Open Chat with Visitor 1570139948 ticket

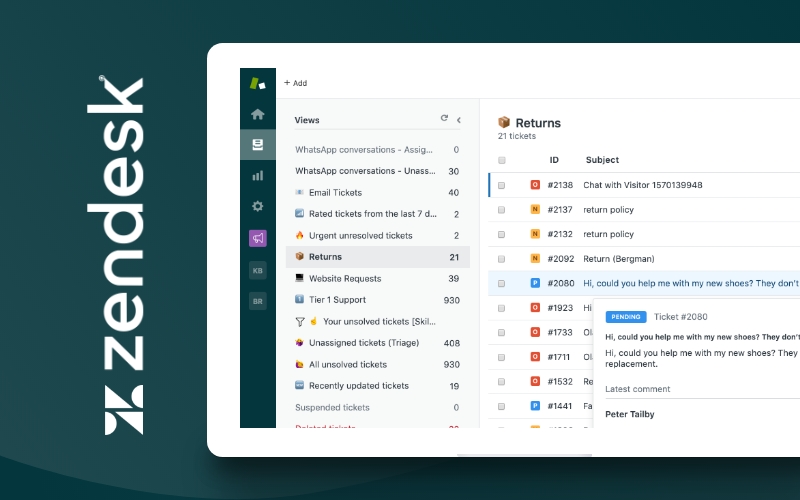(642, 185)
